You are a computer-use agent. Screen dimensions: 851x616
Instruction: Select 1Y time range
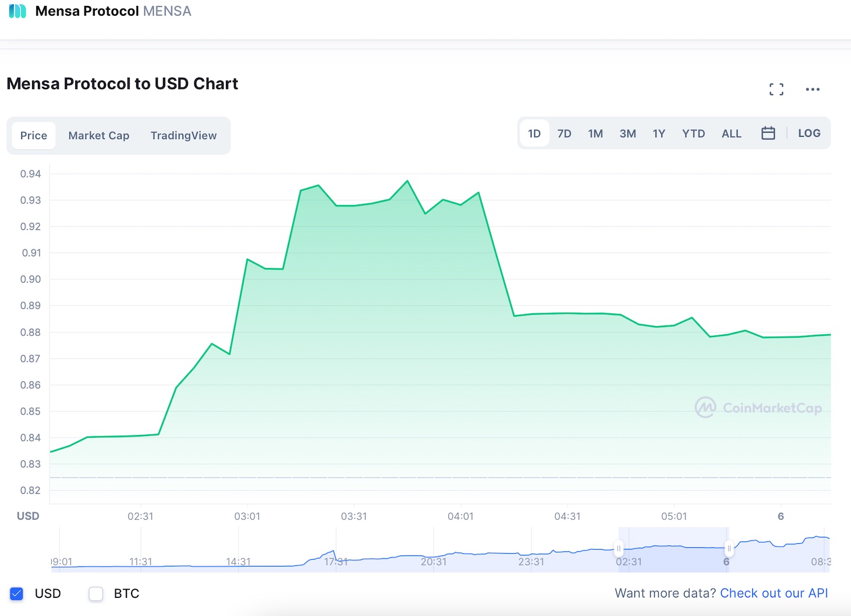pyautogui.click(x=659, y=133)
